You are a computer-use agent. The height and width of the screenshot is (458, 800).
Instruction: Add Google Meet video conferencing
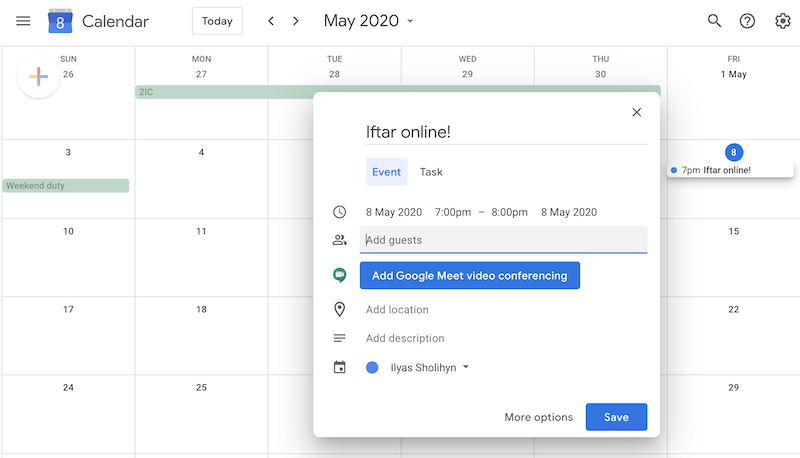pyautogui.click(x=469, y=275)
